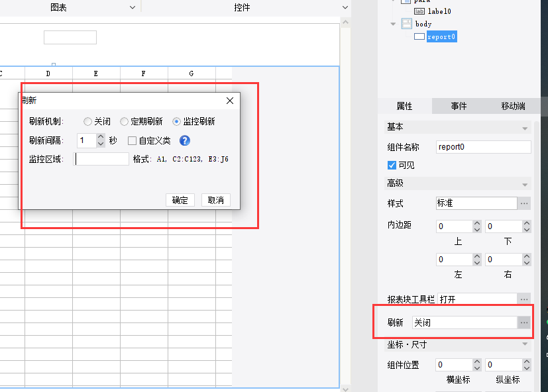The image size is (548, 392).
Task: Select the 定期刷新 radio button
Action: [124, 122]
